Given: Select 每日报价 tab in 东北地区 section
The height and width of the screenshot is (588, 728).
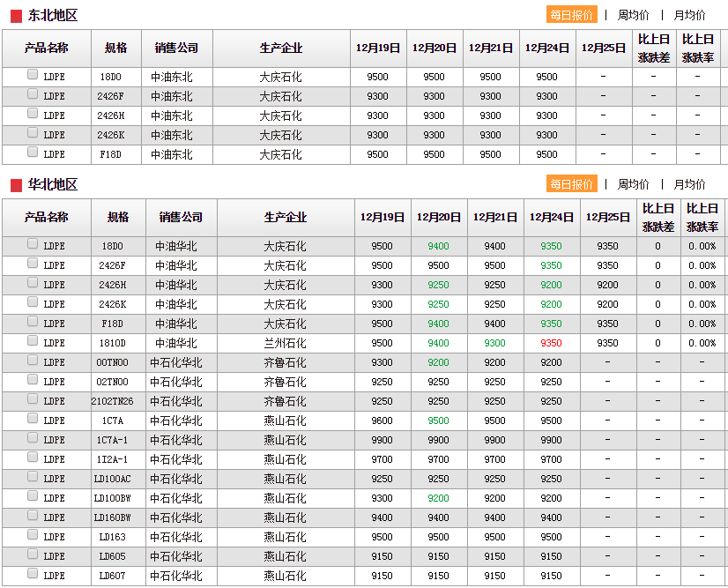Looking at the screenshot, I should [x=571, y=15].
